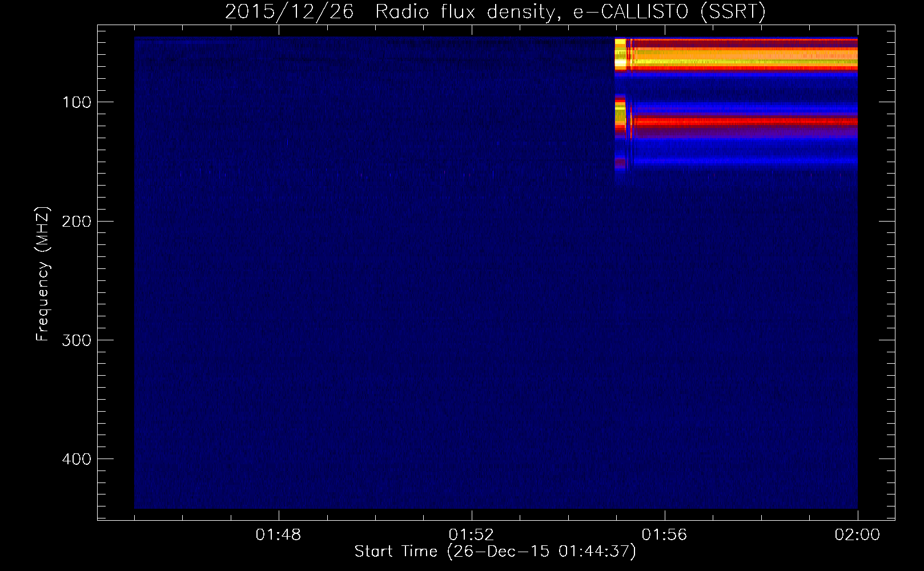924x571 pixels.
Task: Click the 'Start Time (26-Dec-15 01:44:37)' label
Action: pyautogui.click(x=495, y=552)
